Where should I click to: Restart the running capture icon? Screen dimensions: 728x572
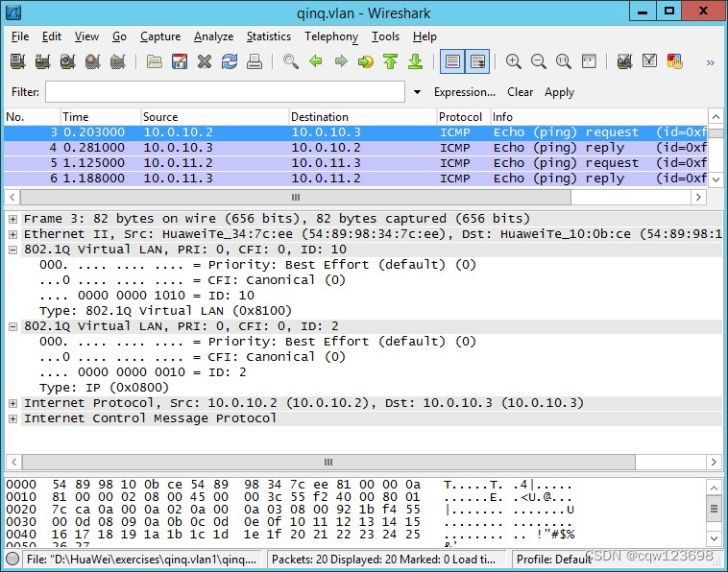coord(118,61)
